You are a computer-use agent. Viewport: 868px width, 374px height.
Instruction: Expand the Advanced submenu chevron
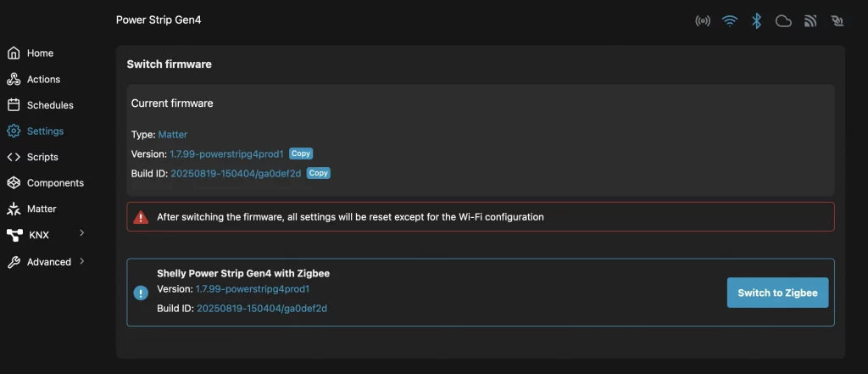(82, 261)
